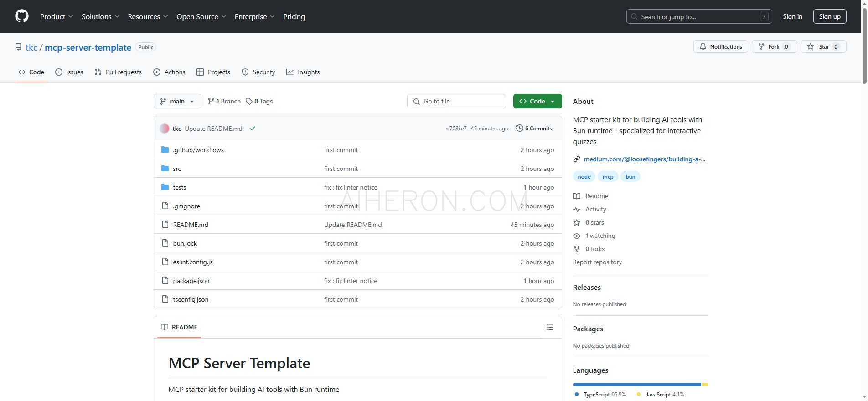The image size is (868, 401).
Task: Expand the Open Source menu
Action: click(201, 16)
